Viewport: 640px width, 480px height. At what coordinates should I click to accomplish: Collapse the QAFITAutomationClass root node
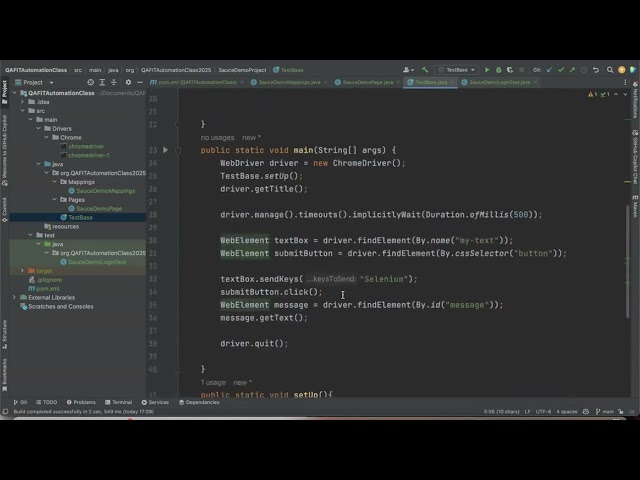pyautogui.click(x=15, y=93)
